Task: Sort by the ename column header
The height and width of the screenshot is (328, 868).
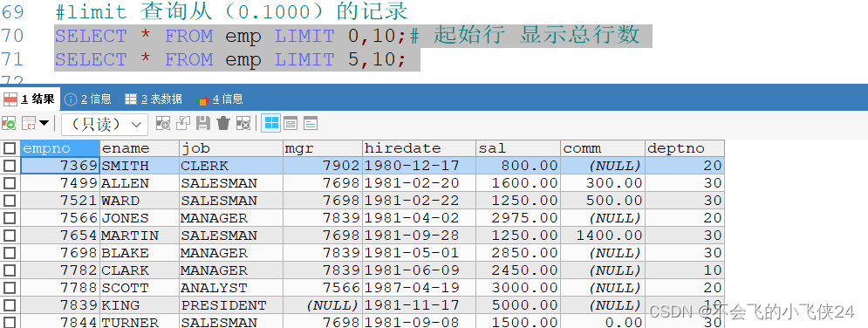Action: click(140, 148)
